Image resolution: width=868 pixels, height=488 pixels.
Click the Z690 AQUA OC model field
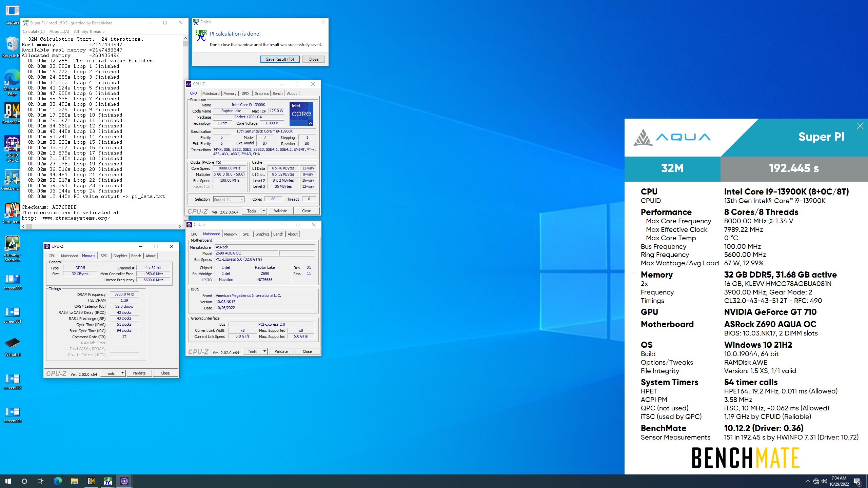[246, 253]
